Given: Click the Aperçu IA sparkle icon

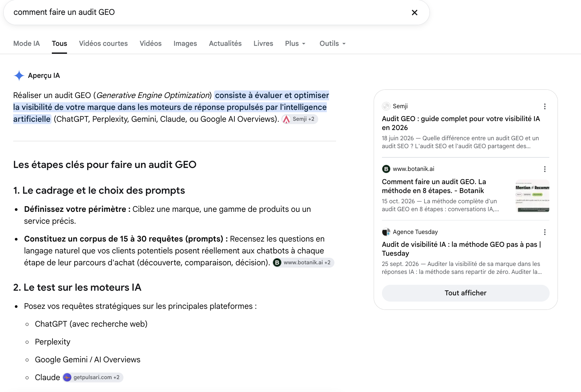Looking at the screenshot, I should point(19,76).
